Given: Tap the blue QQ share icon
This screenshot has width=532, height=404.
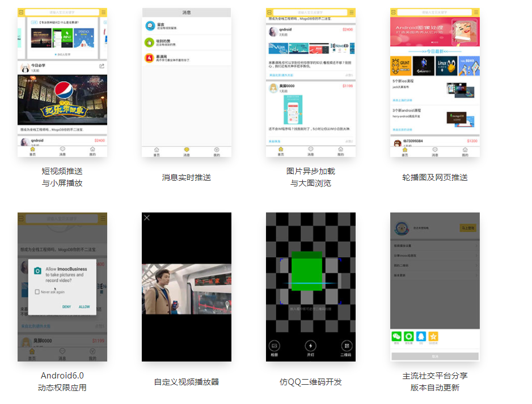Looking at the screenshot, I should pyautogui.click(x=421, y=336).
